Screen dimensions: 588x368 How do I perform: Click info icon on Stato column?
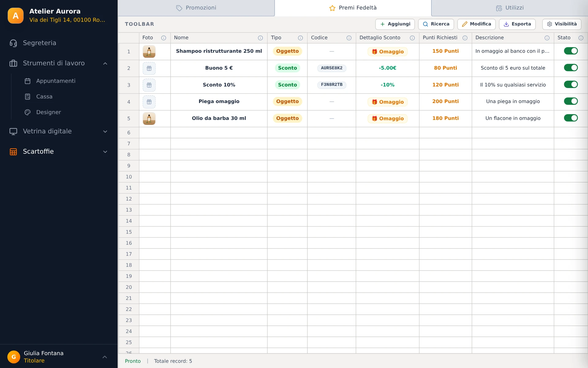pyautogui.click(x=581, y=38)
